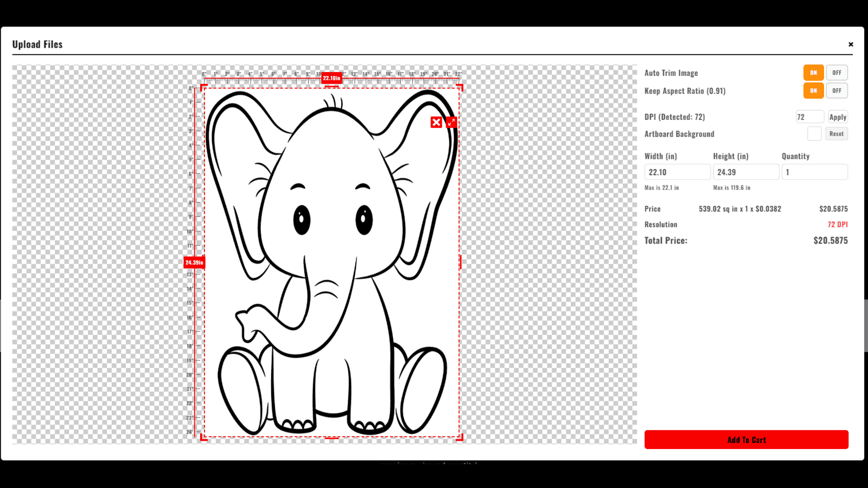The height and width of the screenshot is (488, 868).
Task: Click the red X delete icon on image
Action: click(x=436, y=123)
